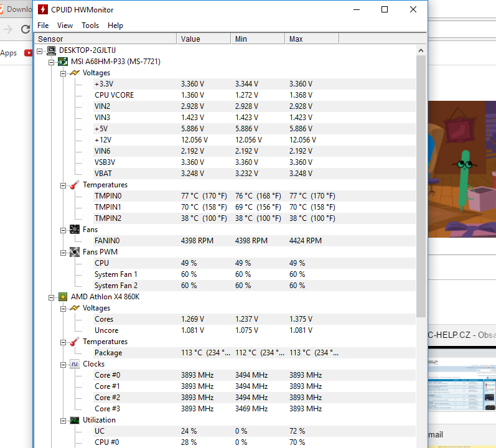
Task: Collapse the Utilization group
Action: point(63,421)
